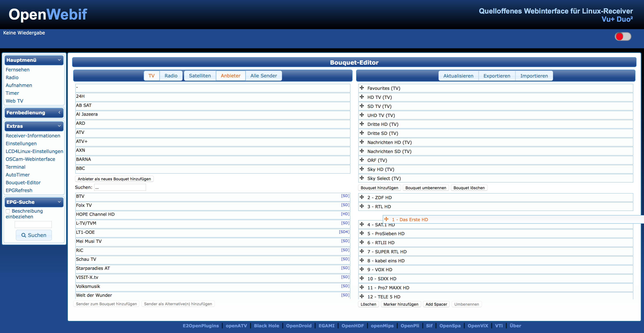
Task: Click drag handle icon beside Sky HD (TV)
Action: pyautogui.click(x=362, y=169)
